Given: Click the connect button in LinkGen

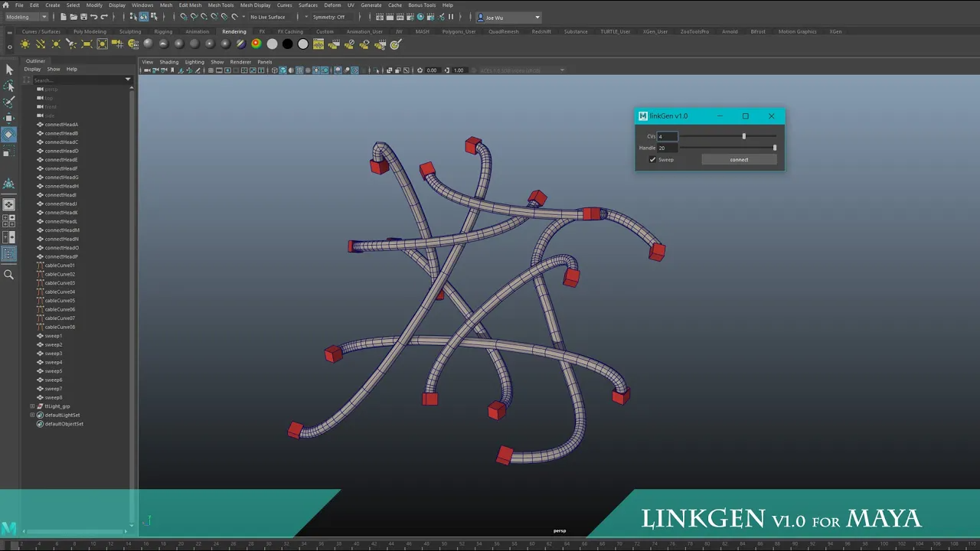Looking at the screenshot, I should click(x=739, y=159).
